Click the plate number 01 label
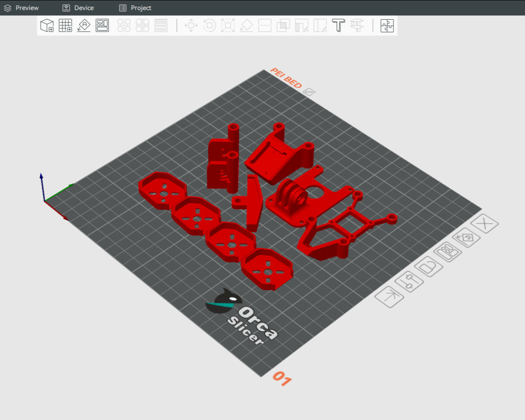The height and width of the screenshot is (420, 525). pos(282,379)
